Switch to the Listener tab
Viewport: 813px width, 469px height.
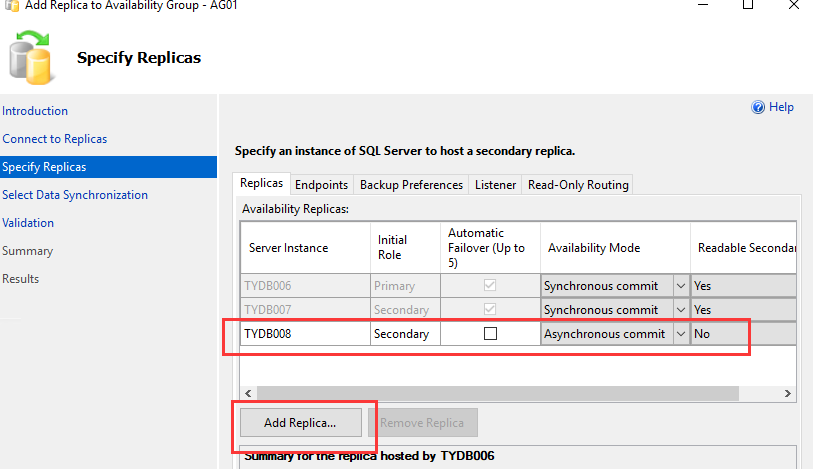[495, 185]
